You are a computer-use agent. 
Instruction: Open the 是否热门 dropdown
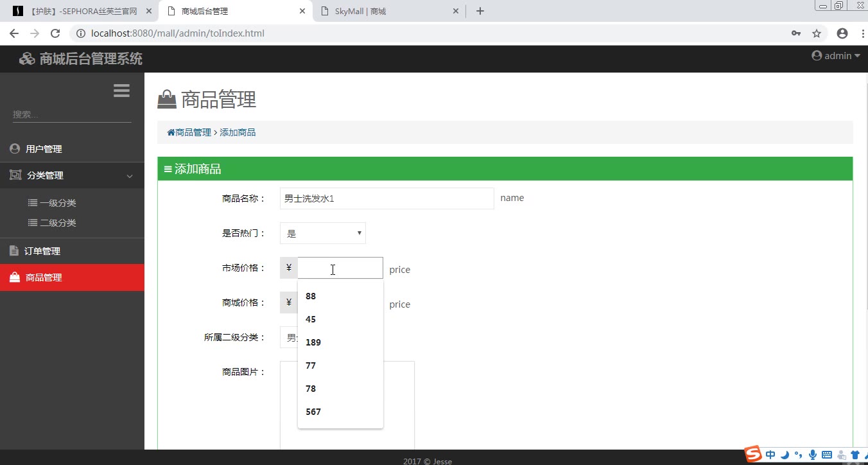coord(323,233)
